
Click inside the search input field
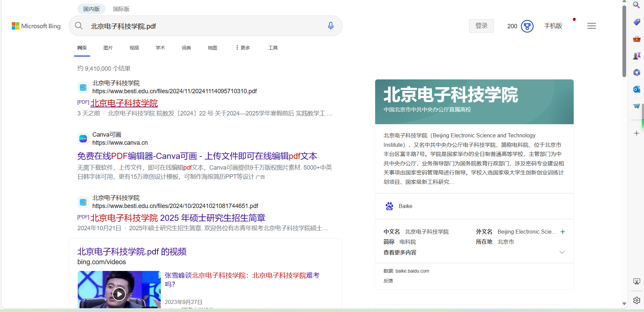point(205,26)
